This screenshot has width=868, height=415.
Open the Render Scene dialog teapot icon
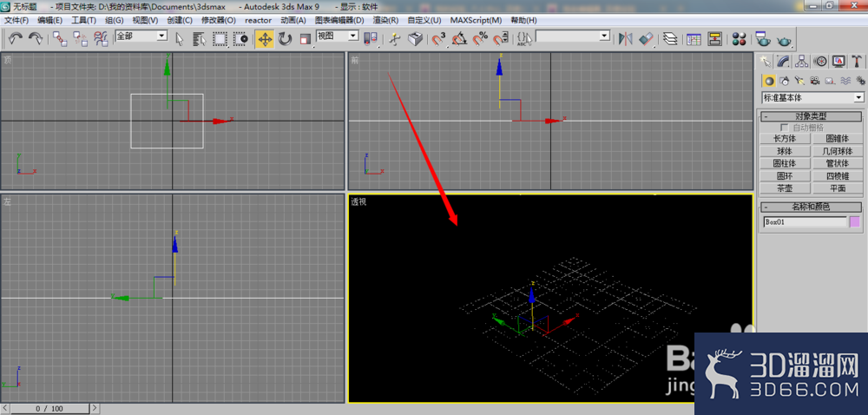(763, 39)
